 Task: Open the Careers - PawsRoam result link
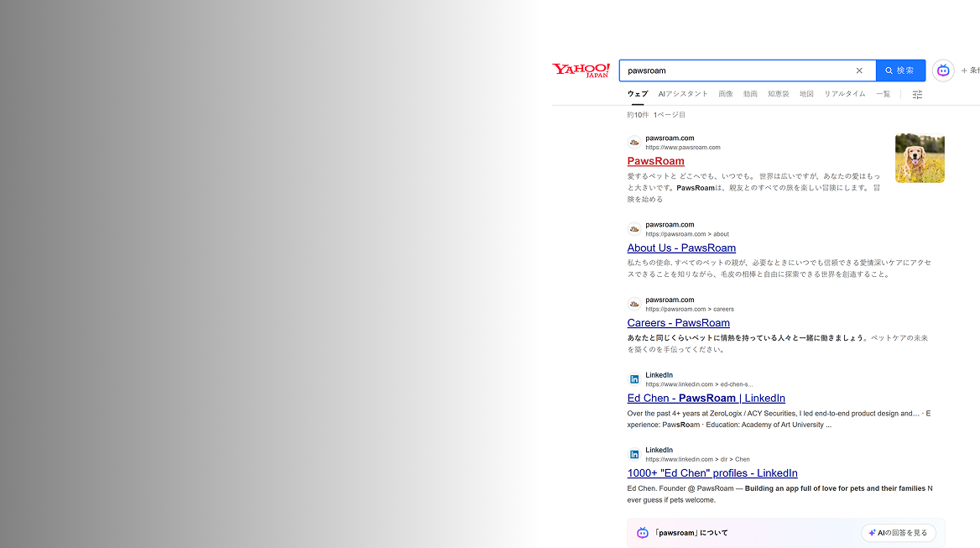tap(678, 323)
